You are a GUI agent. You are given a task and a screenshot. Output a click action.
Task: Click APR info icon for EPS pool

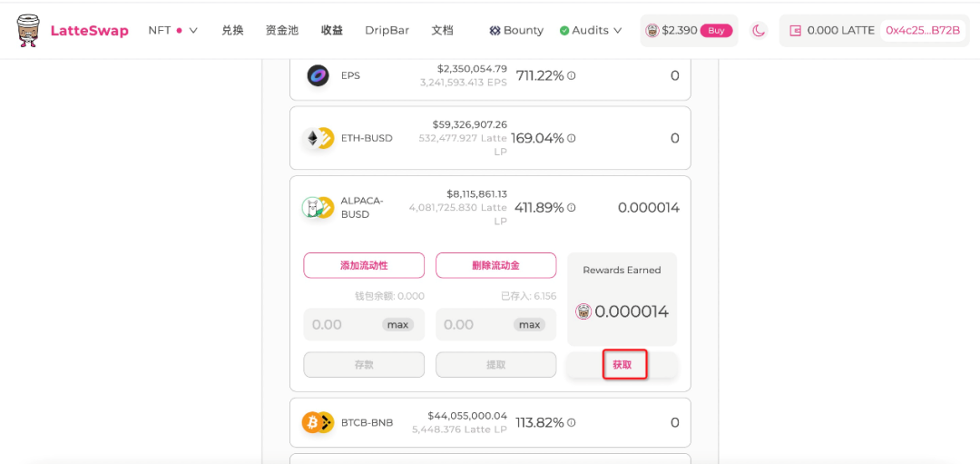[x=572, y=75]
